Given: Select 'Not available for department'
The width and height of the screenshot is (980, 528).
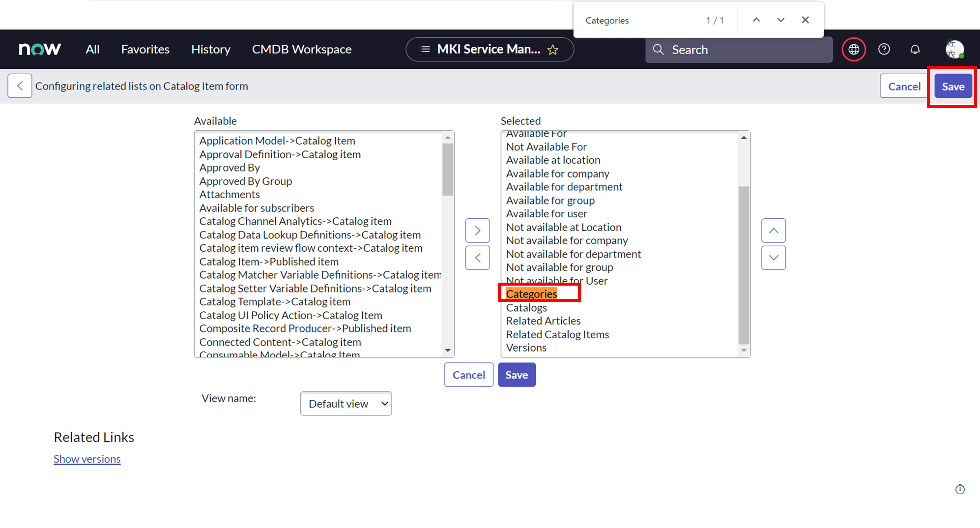Looking at the screenshot, I should [574, 254].
